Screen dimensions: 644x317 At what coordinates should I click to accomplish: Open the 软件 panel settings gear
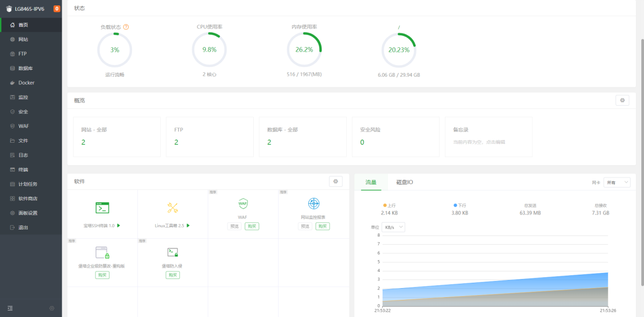pyautogui.click(x=335, y=181)
